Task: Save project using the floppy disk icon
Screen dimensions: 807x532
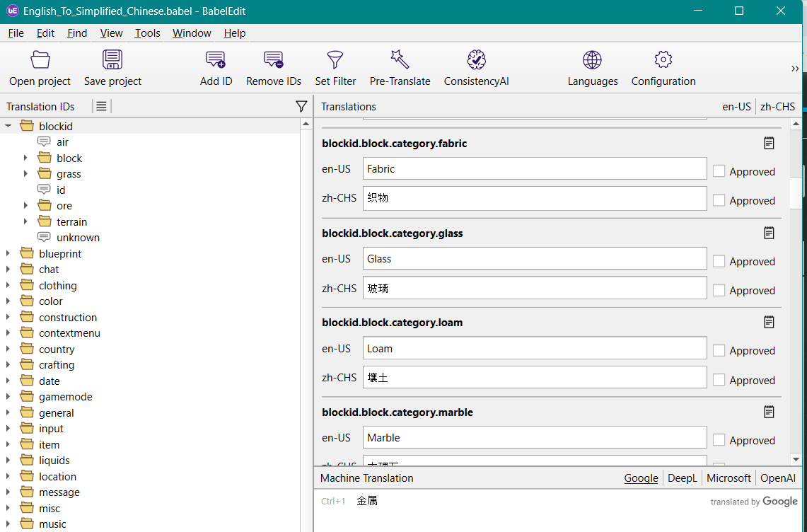Action: (x=112, y=60)
